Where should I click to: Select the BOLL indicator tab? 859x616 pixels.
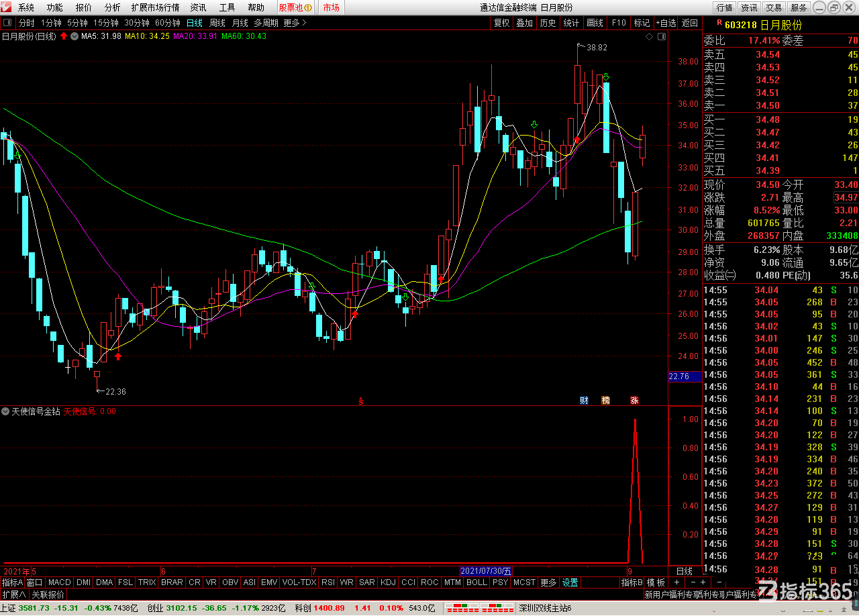point(476,582)
